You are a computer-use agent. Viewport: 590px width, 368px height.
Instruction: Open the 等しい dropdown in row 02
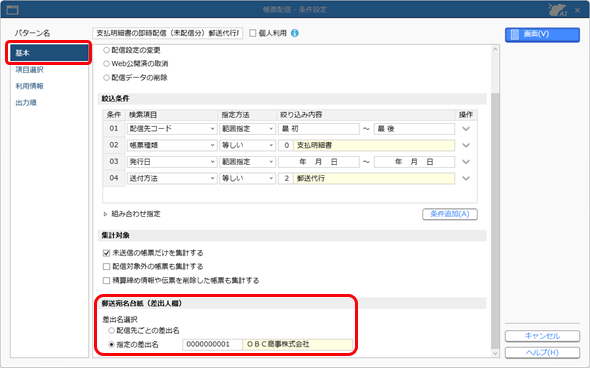pos(248,145)
